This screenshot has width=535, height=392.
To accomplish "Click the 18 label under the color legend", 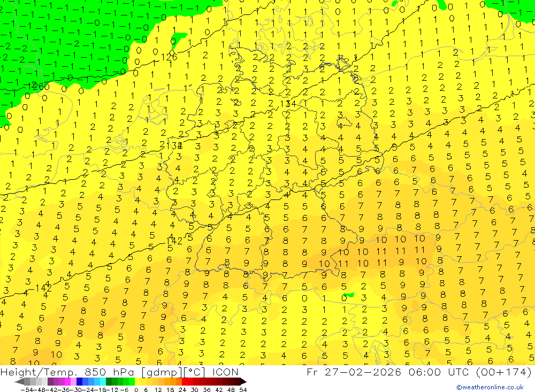I will pos(170,390).
